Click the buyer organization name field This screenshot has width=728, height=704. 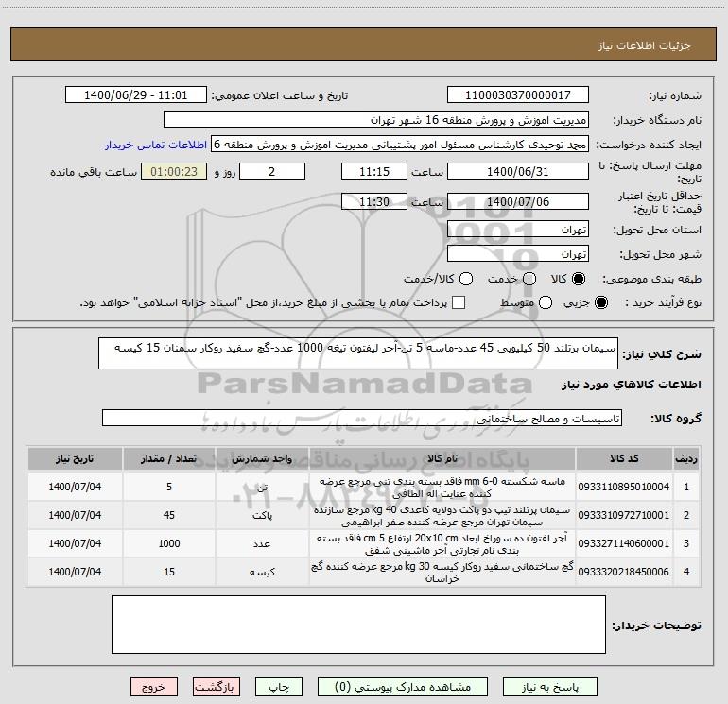pos(376,119)
